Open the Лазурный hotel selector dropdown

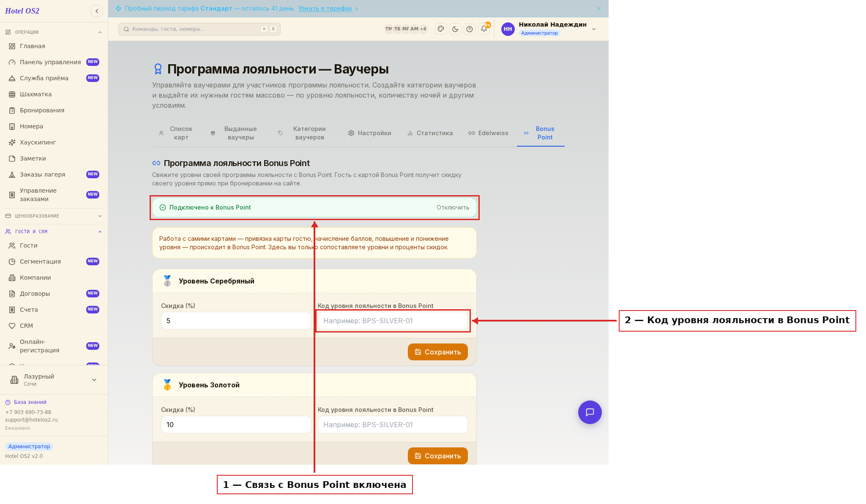[54, 380]
